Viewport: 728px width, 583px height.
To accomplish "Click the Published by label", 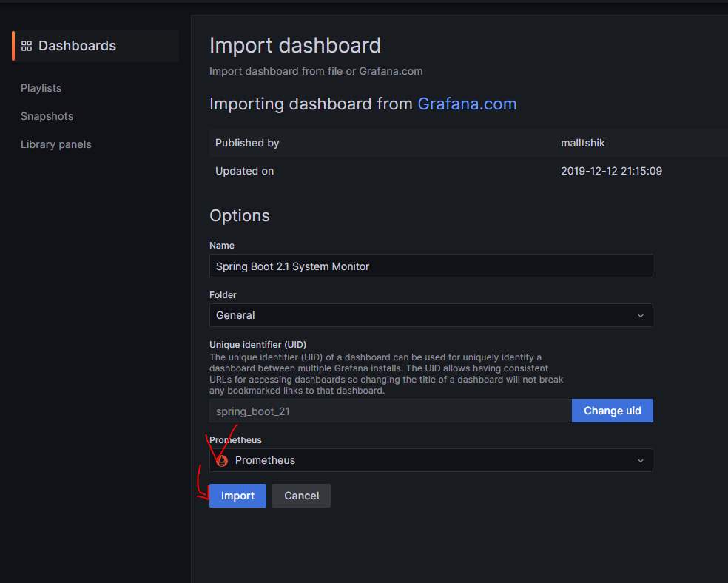I will click(247, 143).
